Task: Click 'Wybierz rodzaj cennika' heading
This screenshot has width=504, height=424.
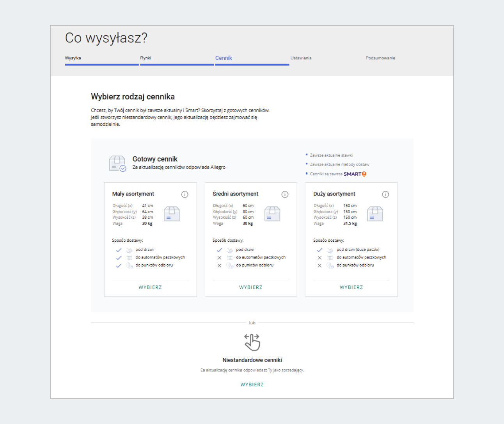Action: click(133, 97)
